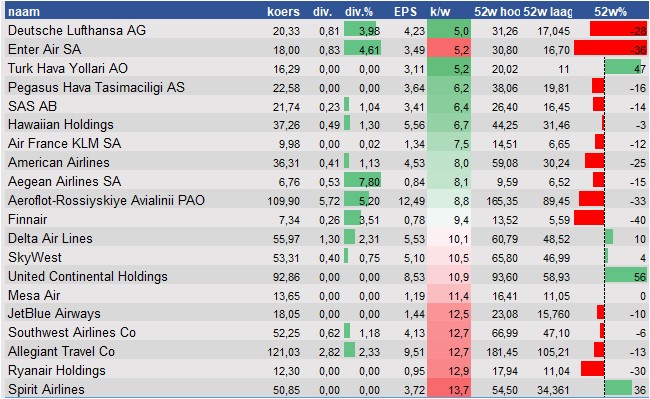The image size is (650, 399).
Task: Select Air France KLM SA name
Action: 64,143
